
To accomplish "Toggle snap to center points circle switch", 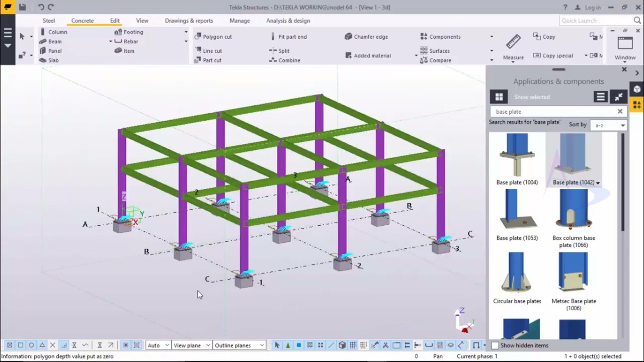I will point(31,345).
